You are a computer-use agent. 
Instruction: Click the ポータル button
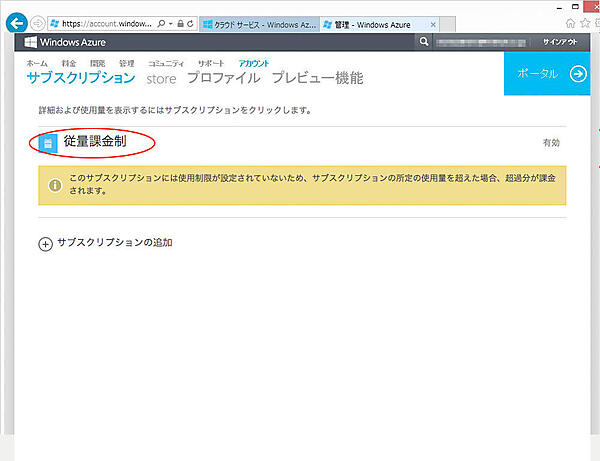tap(547, 73)
